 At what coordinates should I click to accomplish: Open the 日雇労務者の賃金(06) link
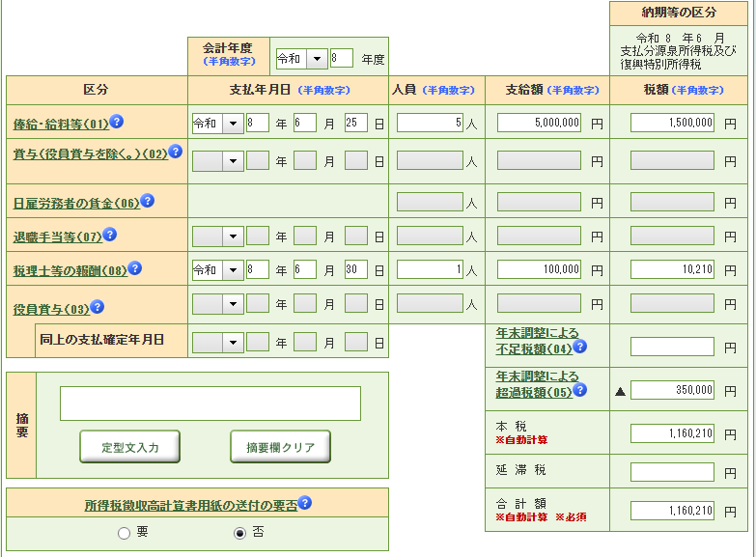pos(76,204)
